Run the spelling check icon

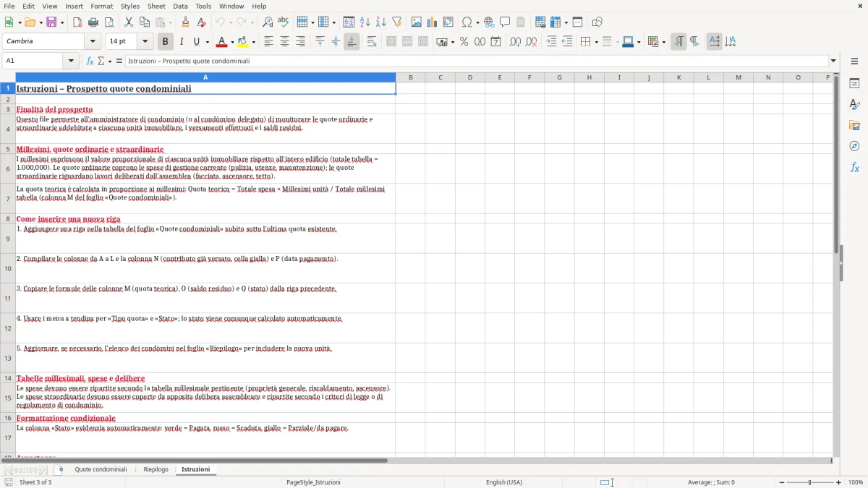(x=284, y=22)
